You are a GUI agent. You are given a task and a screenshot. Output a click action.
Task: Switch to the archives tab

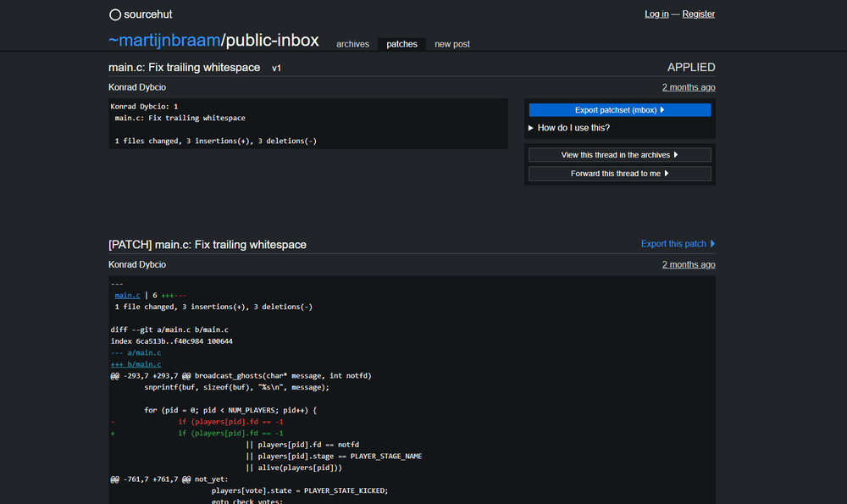[352, 44]
